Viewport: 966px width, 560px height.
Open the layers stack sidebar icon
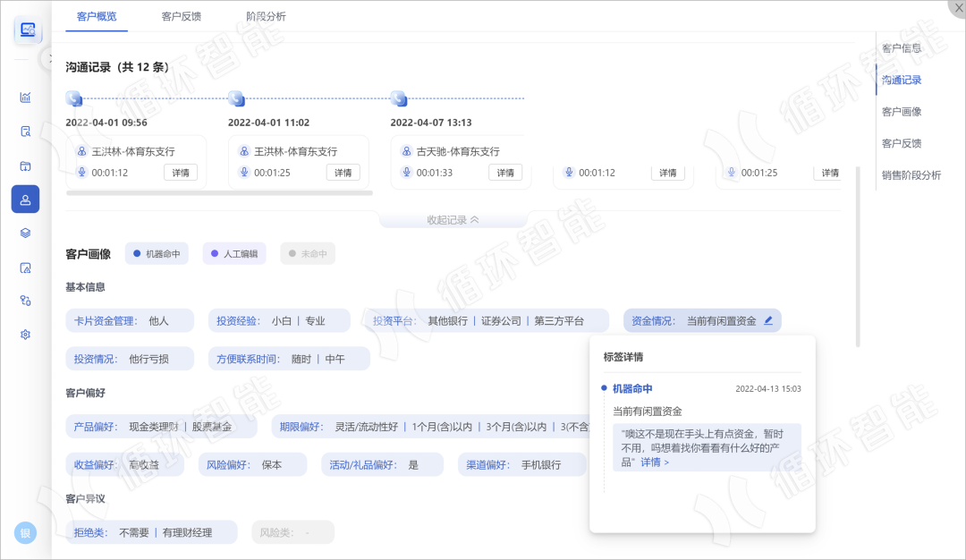[x=25, y=233]
